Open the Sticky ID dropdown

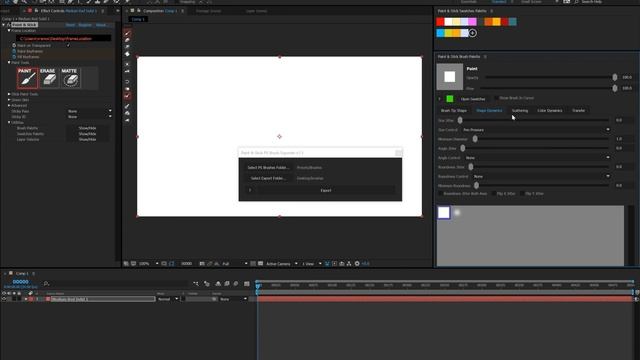pyautogui.click(x=89, y=117)
